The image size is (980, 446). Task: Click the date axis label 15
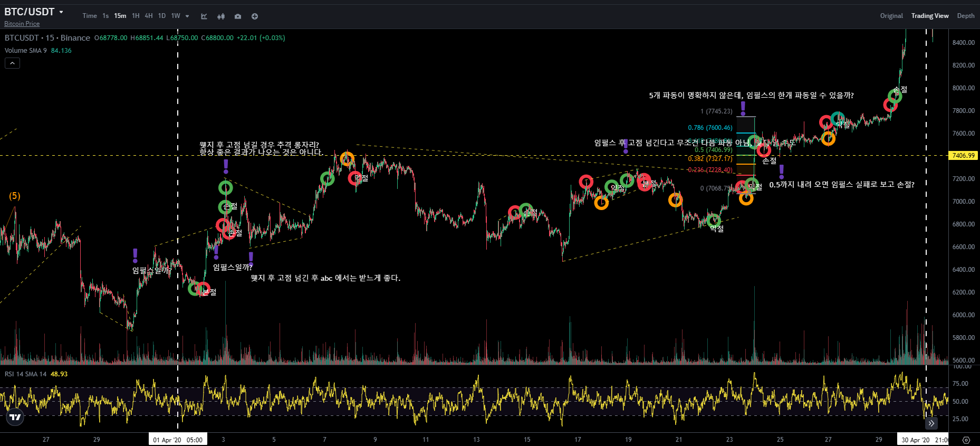pos(527,440)
